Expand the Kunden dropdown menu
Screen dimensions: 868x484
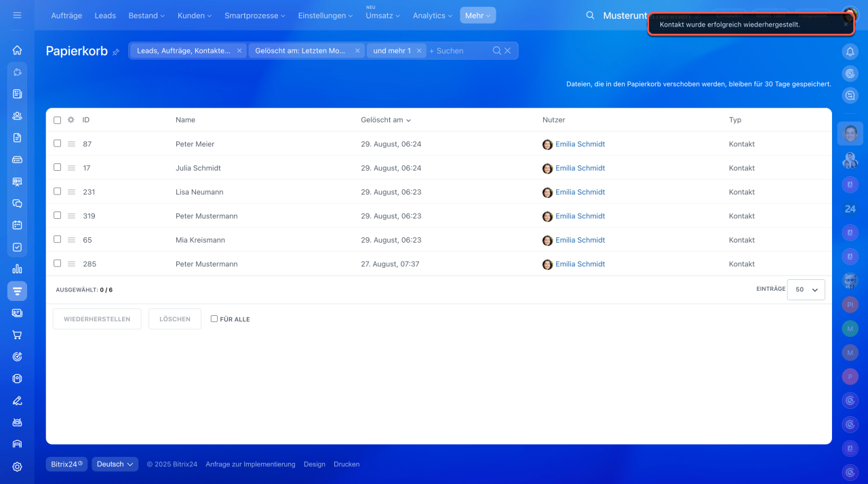coord(194,15)
